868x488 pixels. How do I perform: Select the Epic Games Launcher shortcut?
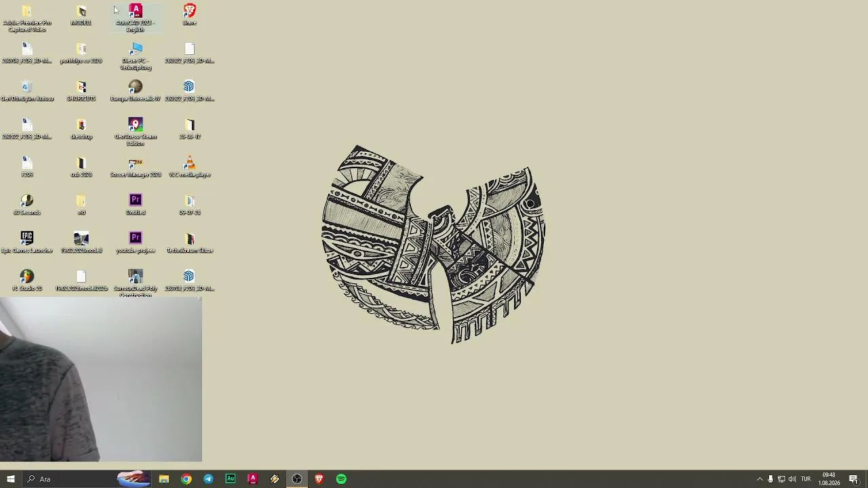(x=27, y=243)
